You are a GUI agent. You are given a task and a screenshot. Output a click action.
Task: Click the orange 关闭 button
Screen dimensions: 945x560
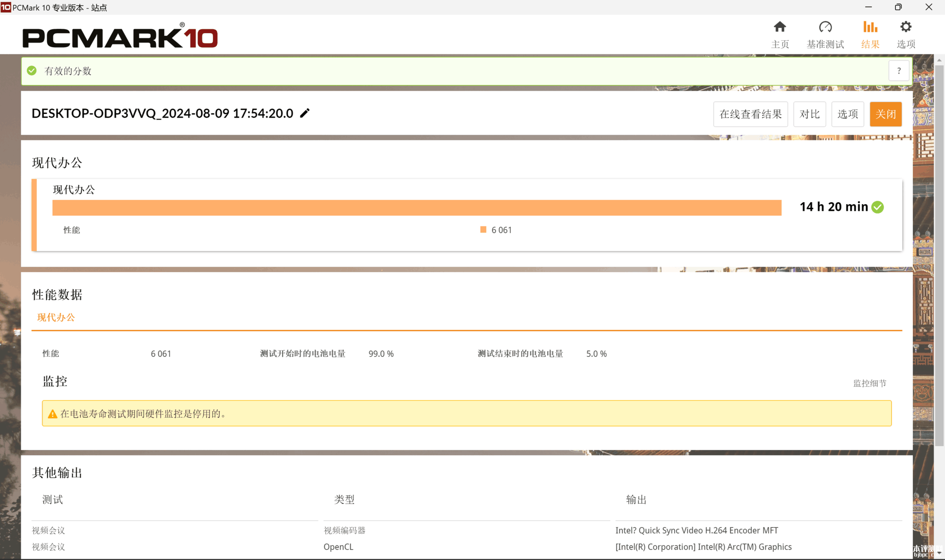click(x=885, y=114)
